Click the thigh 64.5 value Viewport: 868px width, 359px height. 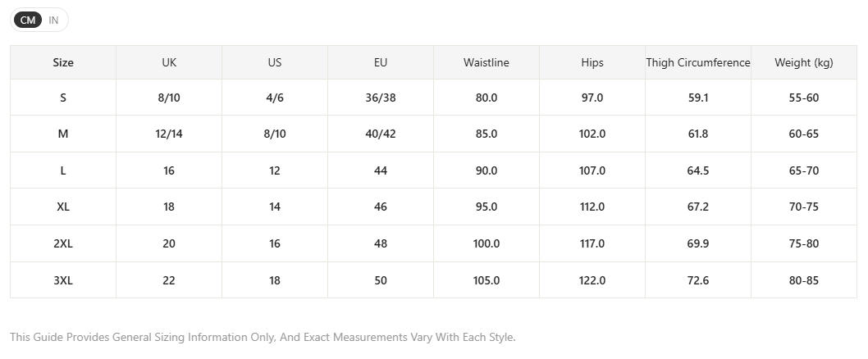click(x=698, y=170)
